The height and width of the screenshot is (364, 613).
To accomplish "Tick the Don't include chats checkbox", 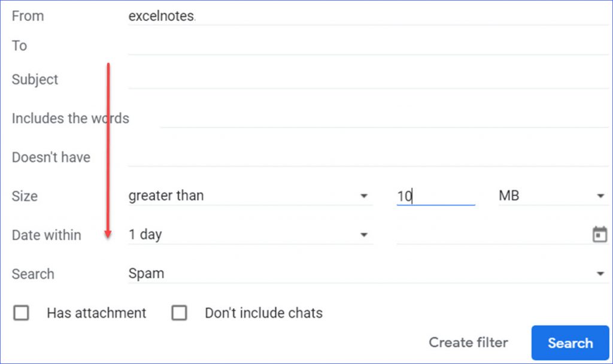I will (179, 313).
